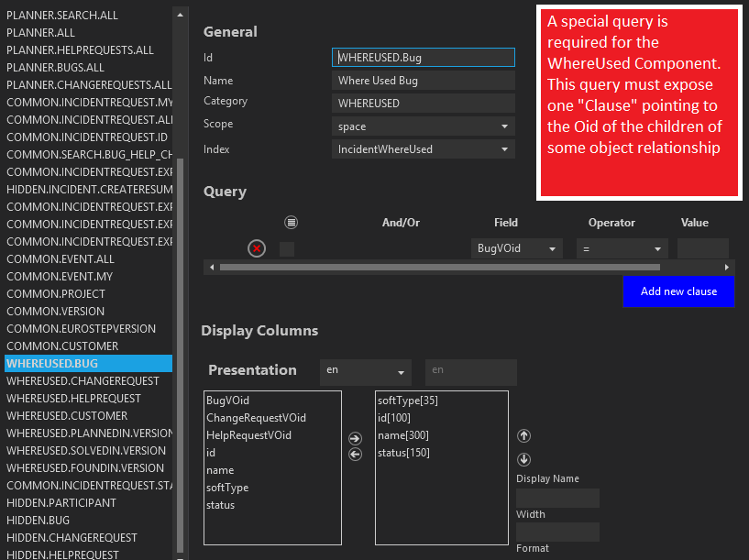Delete the BugVOid clause with red X icon
Viewport: 749px width, 560px height.
(x=257, y=248)
